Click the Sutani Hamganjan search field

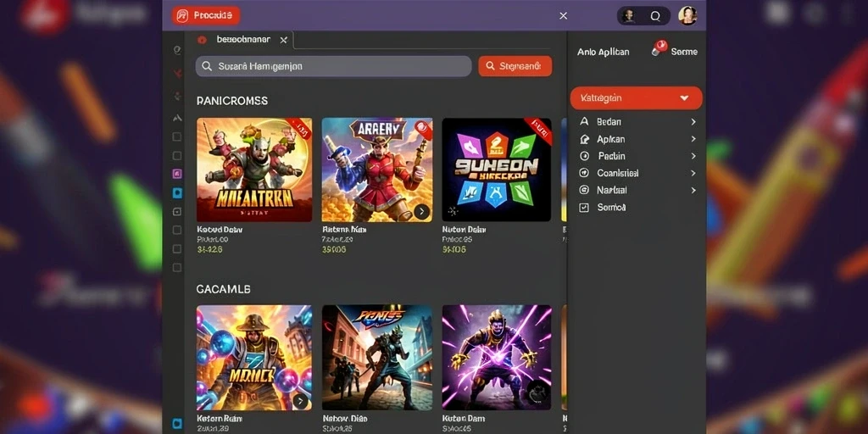point(333,66)
